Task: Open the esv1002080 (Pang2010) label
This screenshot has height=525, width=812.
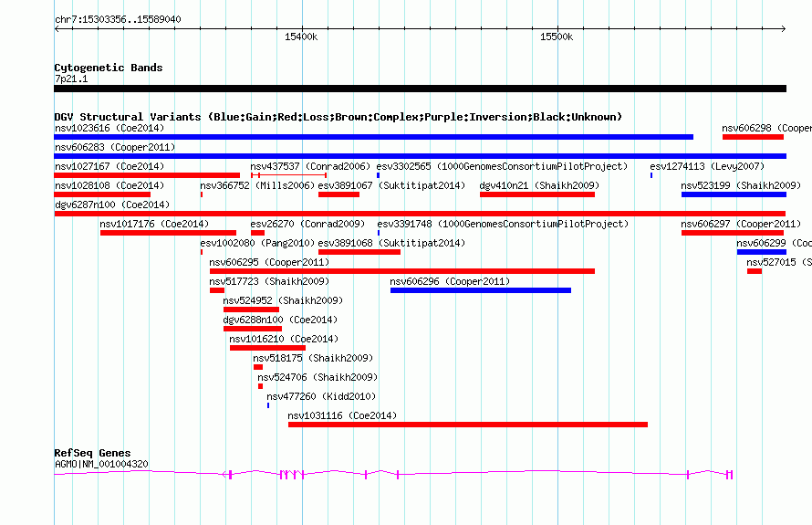Action: [x=257, y=243]
